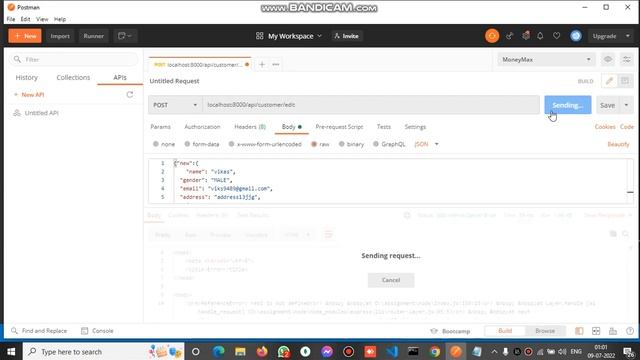Open File Explorer from taskbar
640x360 pixels.
(x=240, y=351)
